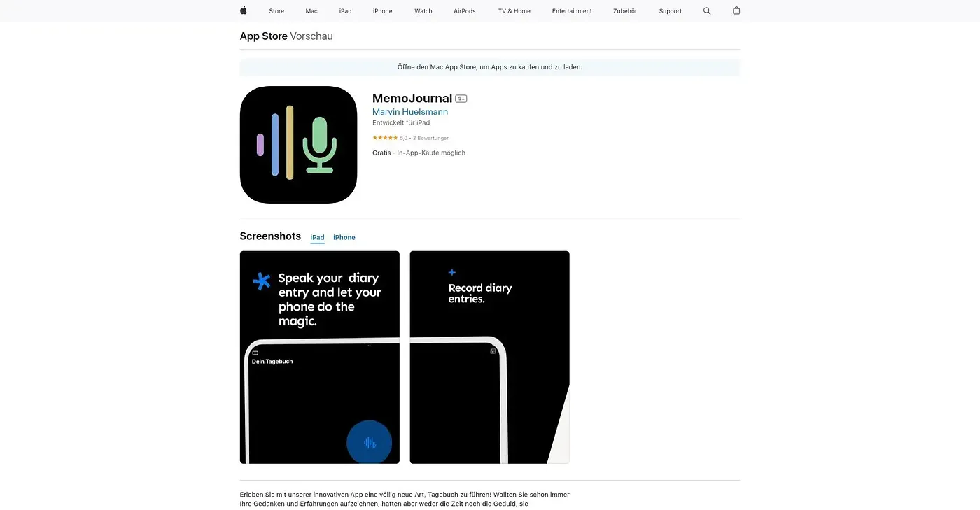Switch to the iPad screenshots tab

tap(317, 238)
